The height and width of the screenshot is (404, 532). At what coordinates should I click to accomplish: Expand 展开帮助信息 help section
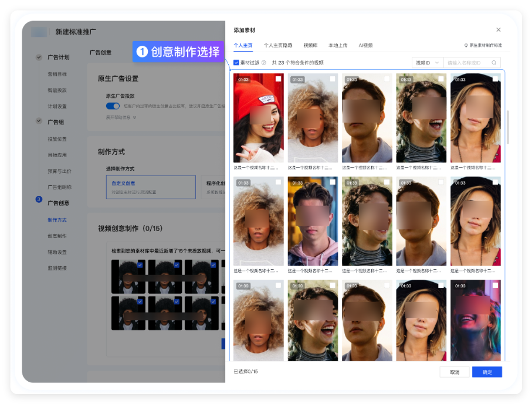118,117
